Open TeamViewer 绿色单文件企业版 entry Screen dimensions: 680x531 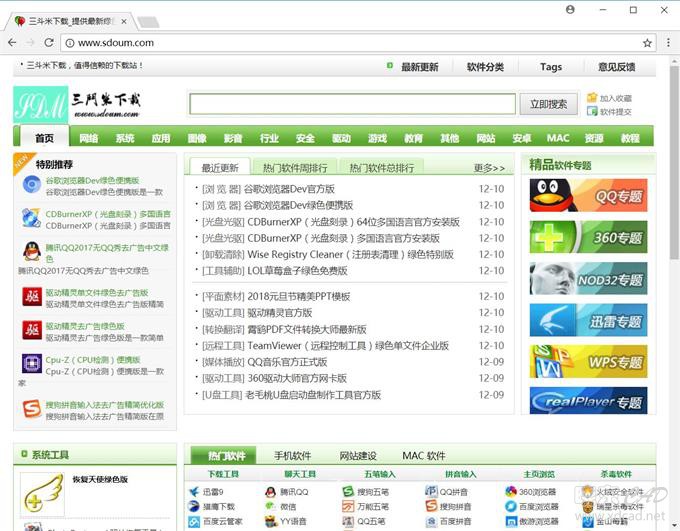348,346
